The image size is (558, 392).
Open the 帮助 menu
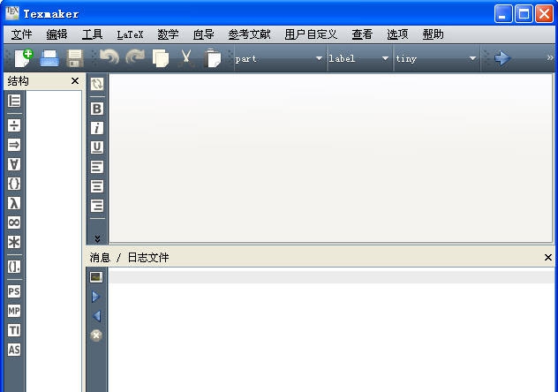434,34
